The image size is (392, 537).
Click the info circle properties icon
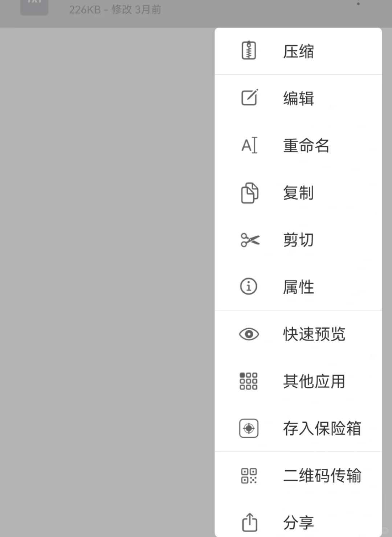[249, 286]
